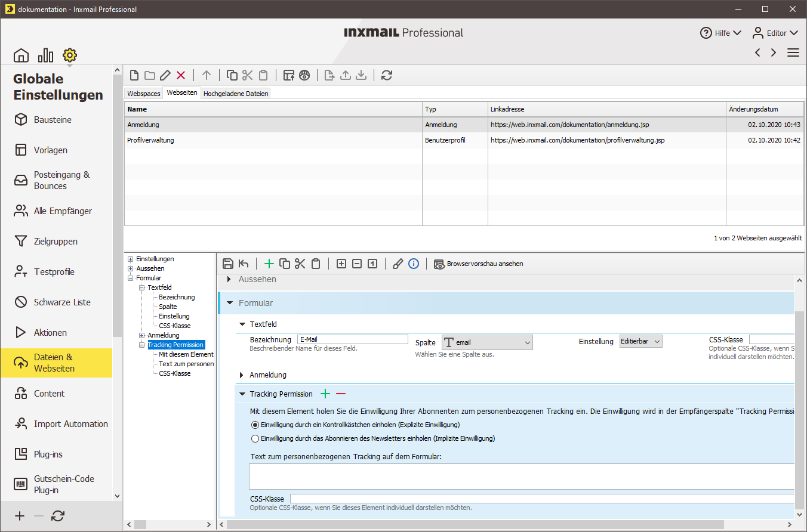Expand Einstellungen node in the tree
Image resolution: width=807 pixels, height=532 pixels.
pyautogui.click(x=131, y=259)
